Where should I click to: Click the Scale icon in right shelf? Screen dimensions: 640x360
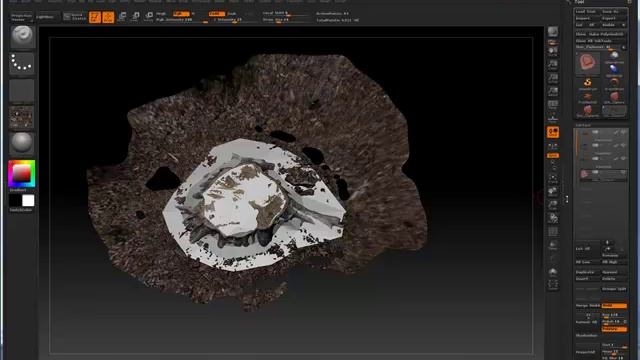click(553, 205)
